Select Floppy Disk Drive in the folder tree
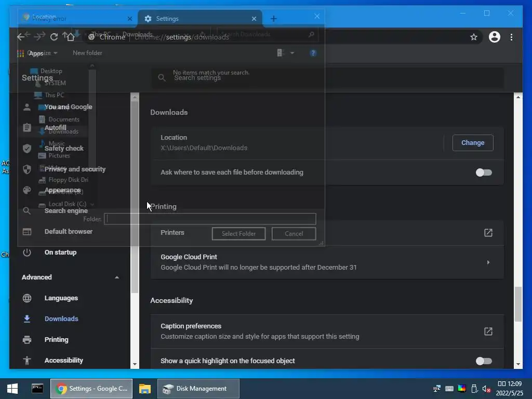 63,180
